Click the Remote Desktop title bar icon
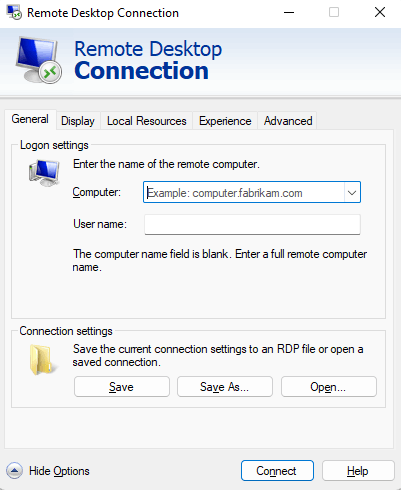Screen dimensions: 401x490 tap(14, 12)
